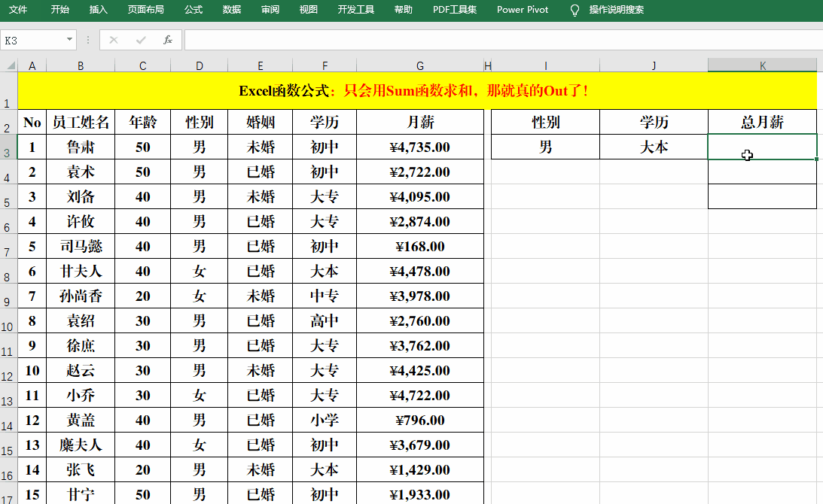The image size is (823, 504).
Task: Click the 月薪 header cell
Action: [420, 122]
